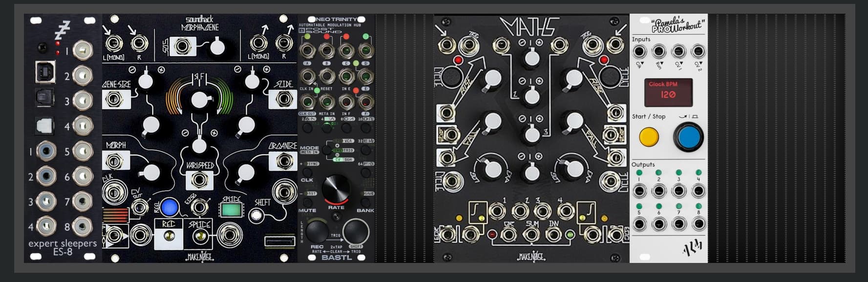The width and height of the screenshot is (868, 282).
Task: Click the Clk input jack on Pamela's Workout
Action: point(639,51)
